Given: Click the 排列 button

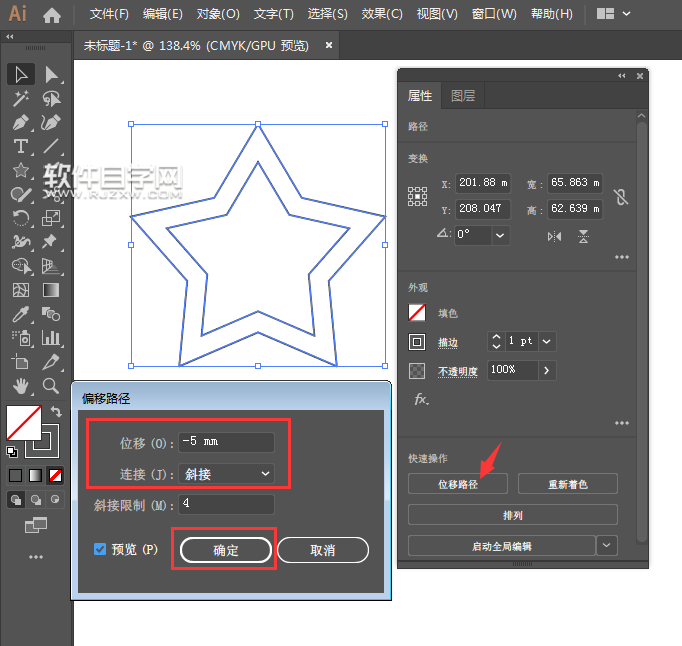Looking at the screenshot, I should pyautogui.click(x=512, y=515).
